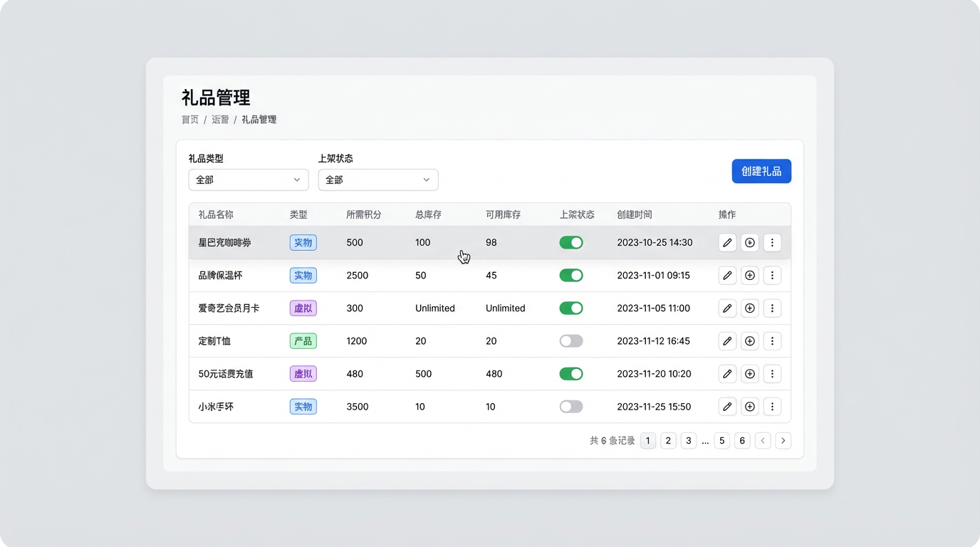This screenshot has width=980, height=547.
Task: Disable 上架状态 toggle for 星巴克咖啡券
Action: [x=571, y=243]
